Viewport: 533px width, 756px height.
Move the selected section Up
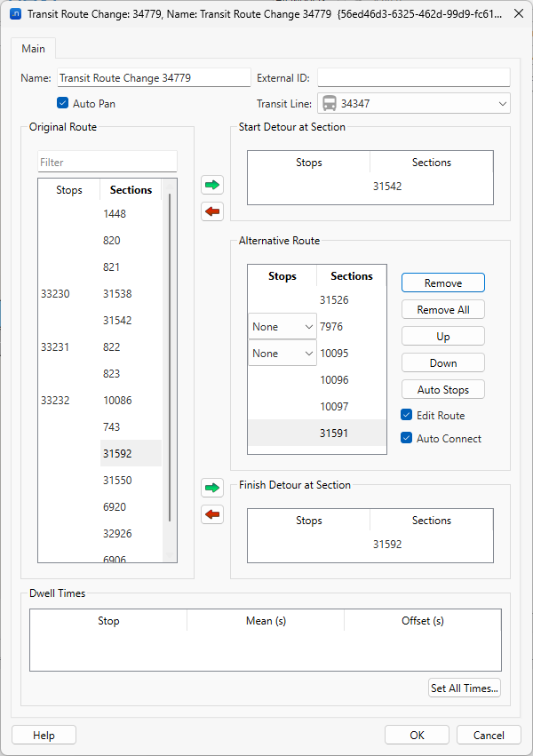(443, 336)
